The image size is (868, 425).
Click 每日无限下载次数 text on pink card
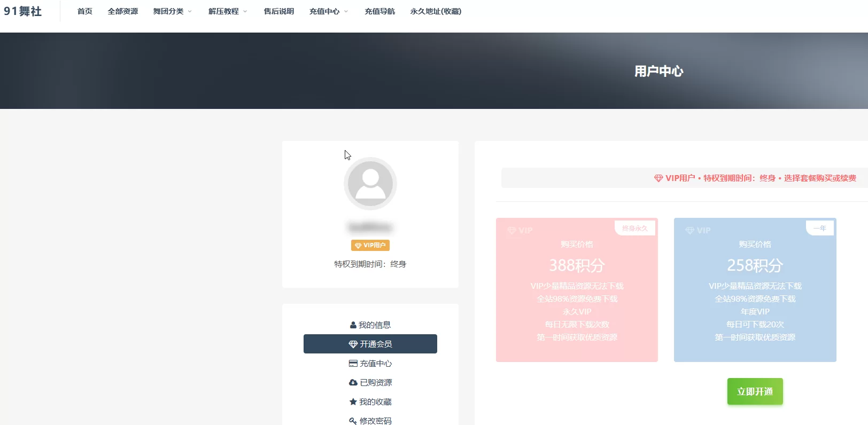coord(577,324)
